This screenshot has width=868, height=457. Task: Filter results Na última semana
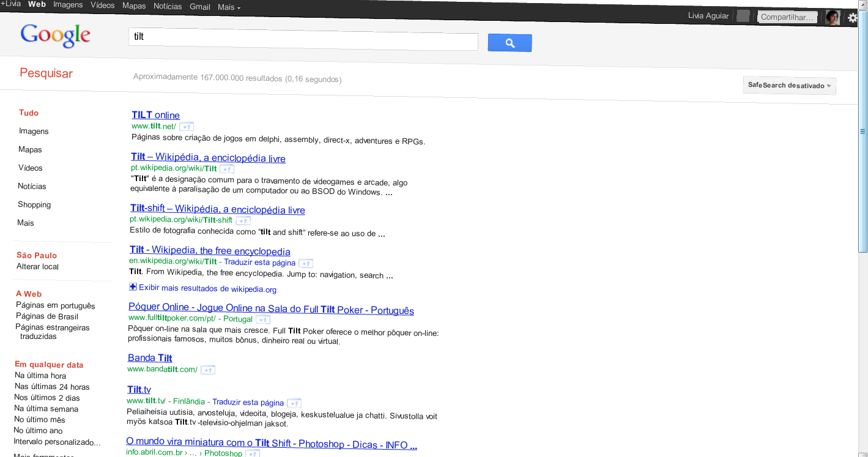(46, 409)
